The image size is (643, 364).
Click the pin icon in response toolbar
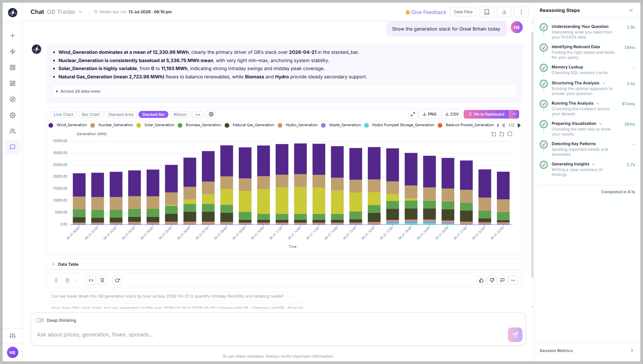[x=56, y=280]
